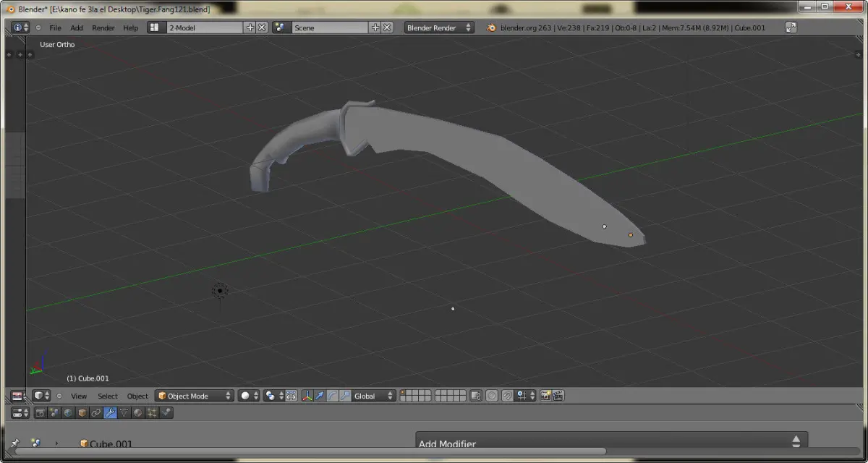Open screen layout browser icon
This screenshot has height=463, width=868.
click(156, 27)
